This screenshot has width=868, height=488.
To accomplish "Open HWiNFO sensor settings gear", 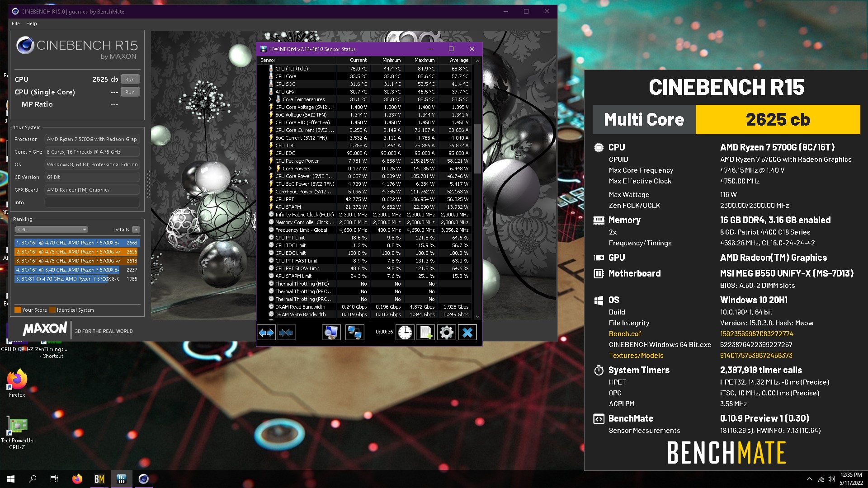I will pos(446,333).
